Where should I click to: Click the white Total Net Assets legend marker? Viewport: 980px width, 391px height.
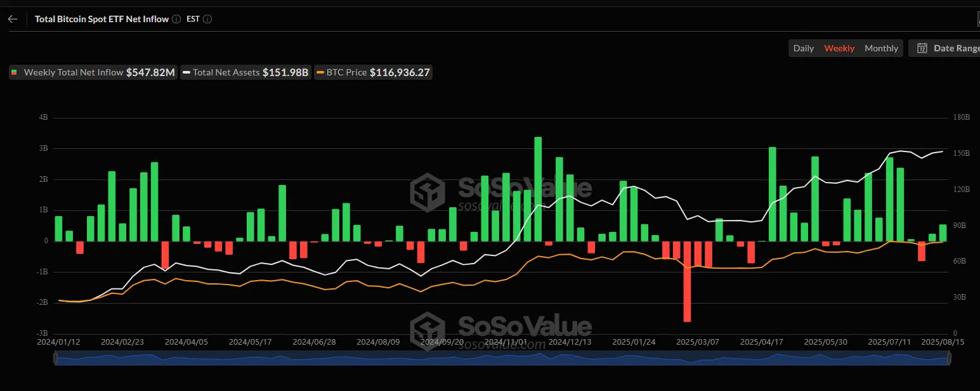click(x=186, y=73)
